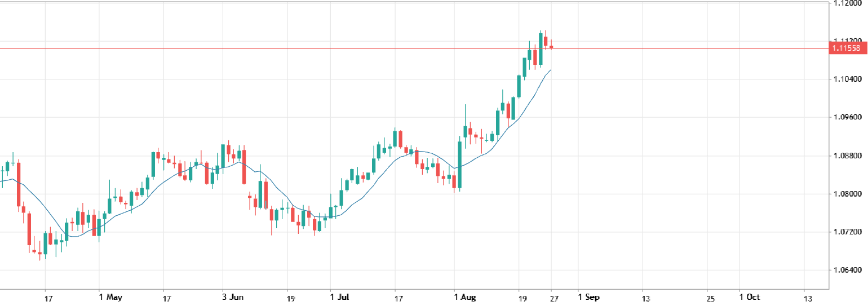Select the tall green candle at 1 Aug

[x=460, y=163]
